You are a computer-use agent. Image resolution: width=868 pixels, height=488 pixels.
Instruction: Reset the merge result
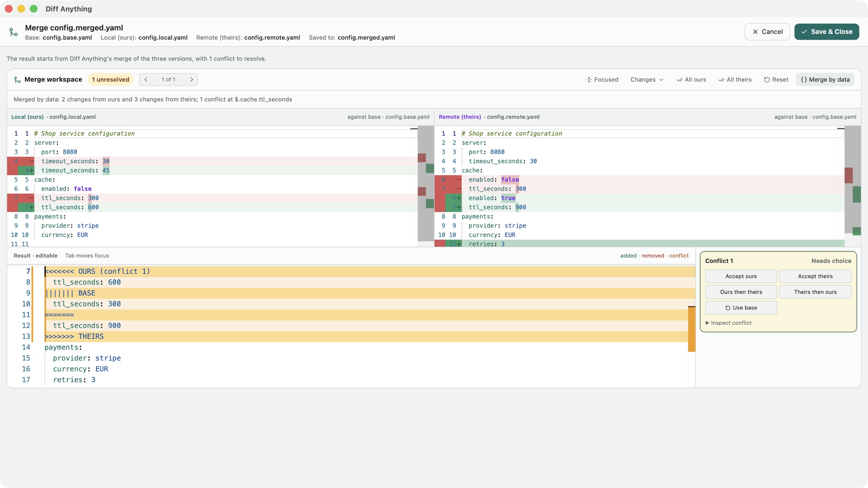pyautogui.click(x=776, y=80)
